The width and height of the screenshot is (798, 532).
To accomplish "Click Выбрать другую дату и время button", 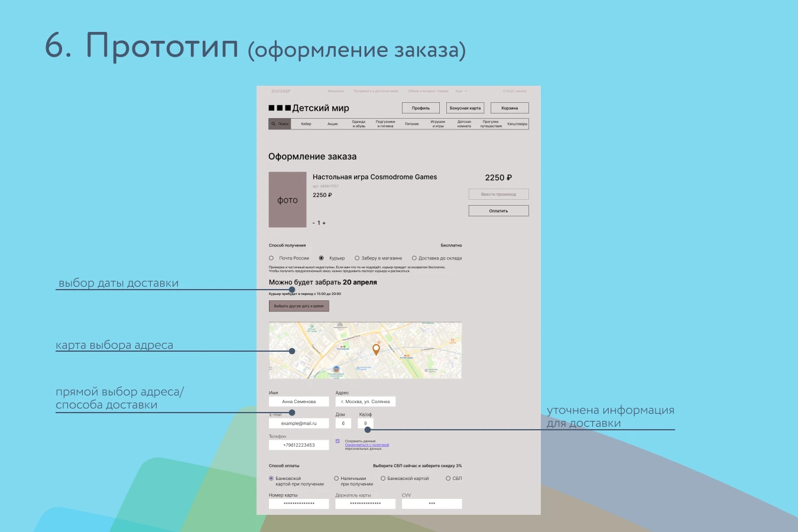I will click(299, 306).
